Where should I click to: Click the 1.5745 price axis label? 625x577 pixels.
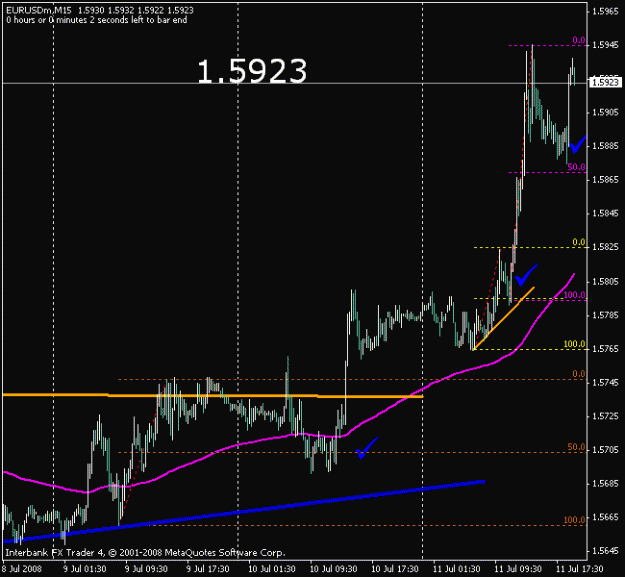[605, 383]
